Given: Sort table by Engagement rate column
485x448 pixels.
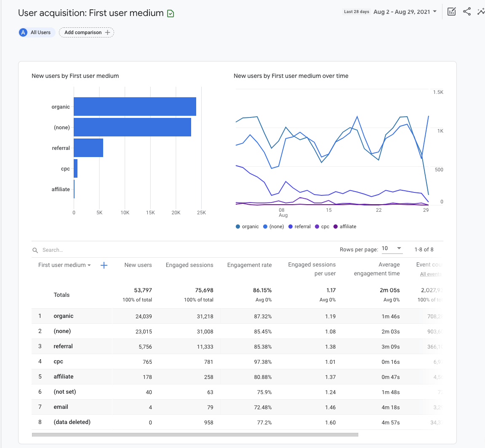Looking at the screenshot, I should (x=249, y=265).
